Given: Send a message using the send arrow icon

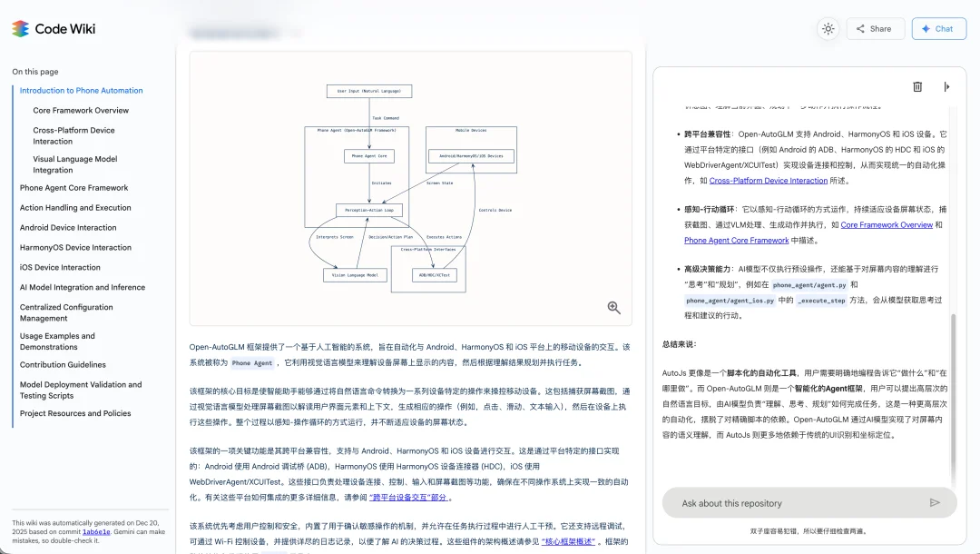Looking at the screenshot, I should [x=936, y=501].
